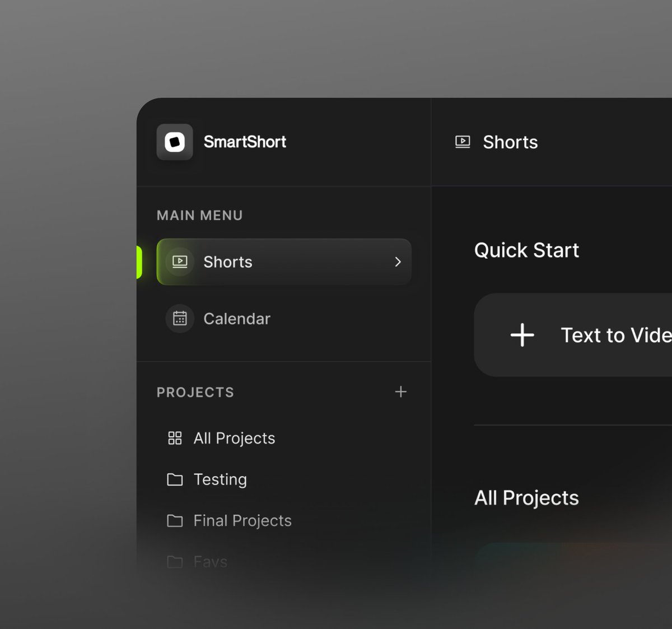Click the plus button to add a project
The height and width of the screenshot is (629, 672).
[400, 392]
